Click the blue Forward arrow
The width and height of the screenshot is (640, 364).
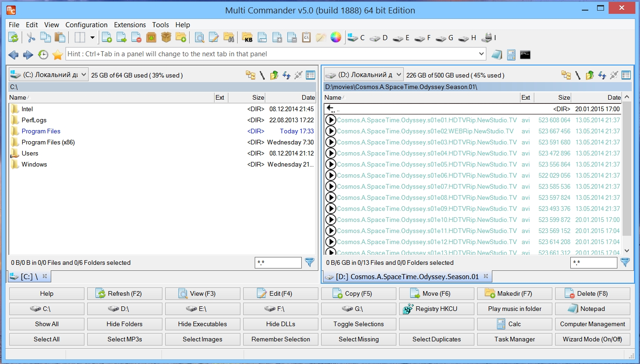pos(28,55)
